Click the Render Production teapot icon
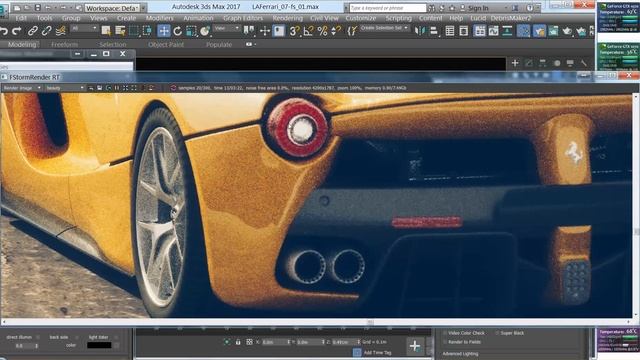The height and width of the screenshot is (360, 640). 567,31
